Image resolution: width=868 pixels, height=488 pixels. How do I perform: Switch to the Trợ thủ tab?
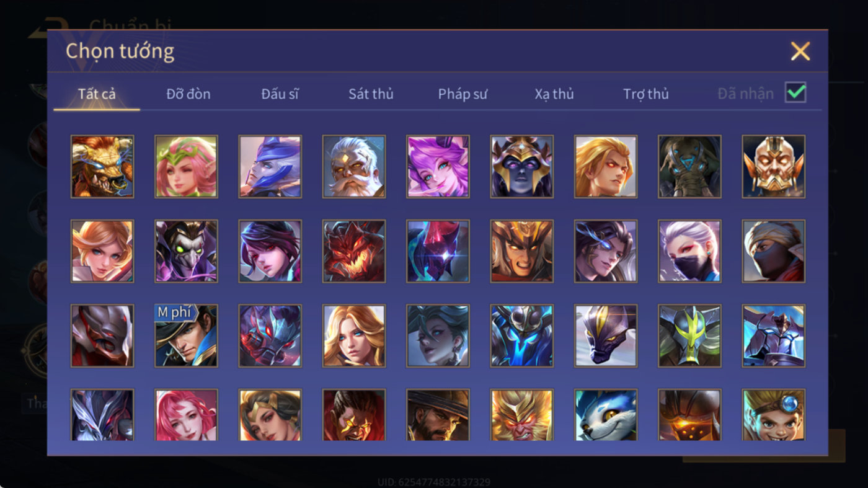tap(646, 94)
